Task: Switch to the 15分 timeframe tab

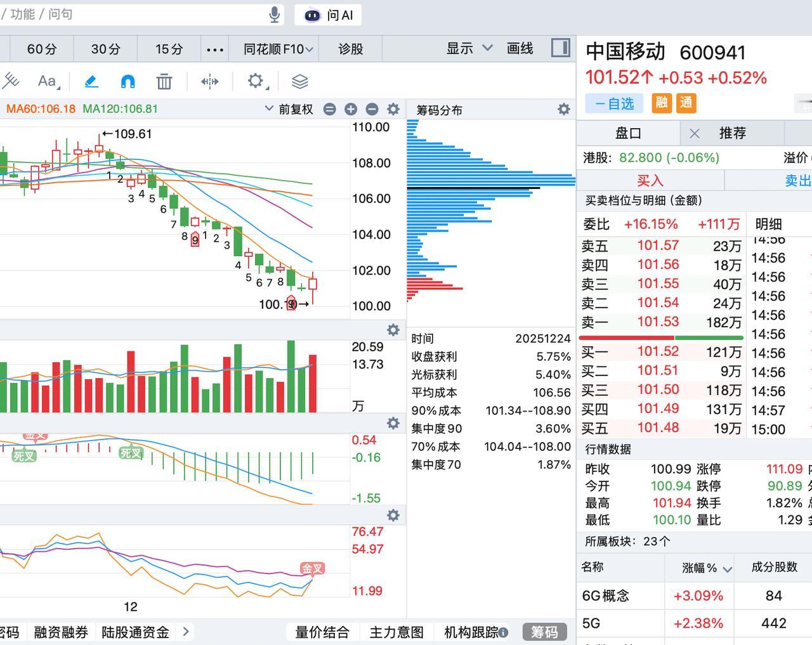Action: tap(167, 48)
